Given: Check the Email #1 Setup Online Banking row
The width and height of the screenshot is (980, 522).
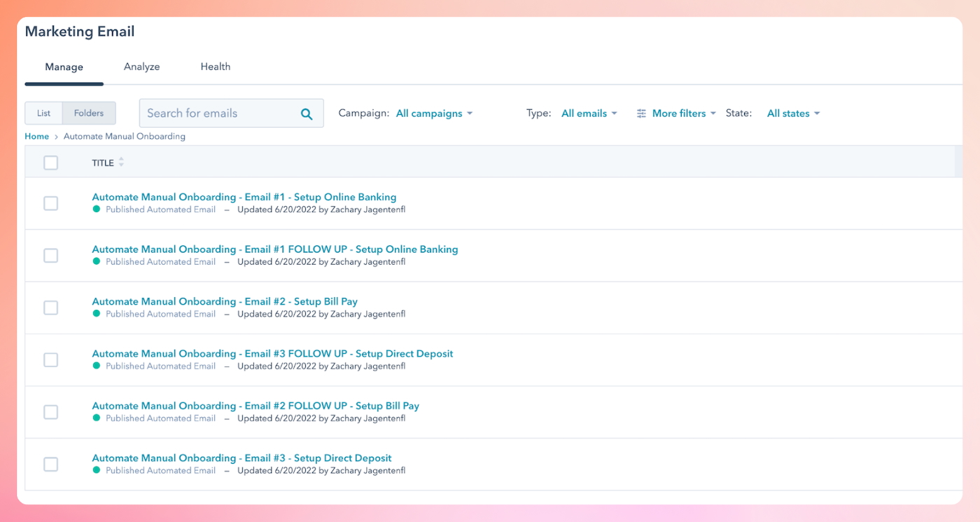Looking at the screenshot, I should point(50,203).
